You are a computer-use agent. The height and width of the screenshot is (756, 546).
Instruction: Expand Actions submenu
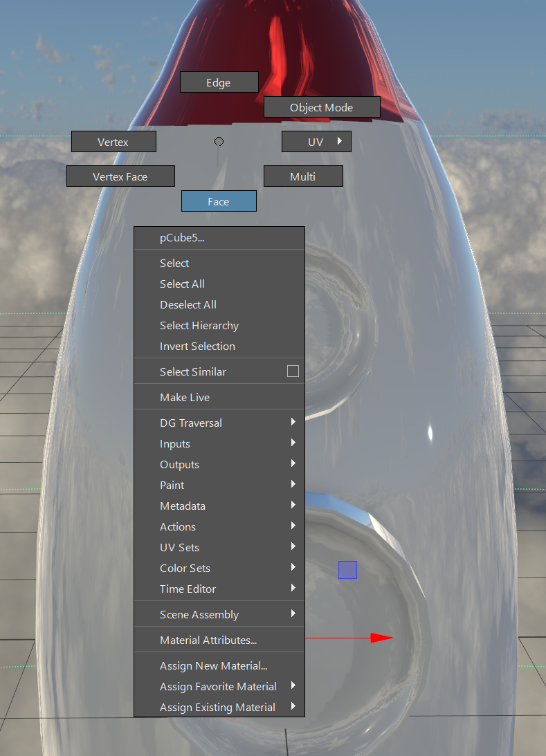point(219,526)
